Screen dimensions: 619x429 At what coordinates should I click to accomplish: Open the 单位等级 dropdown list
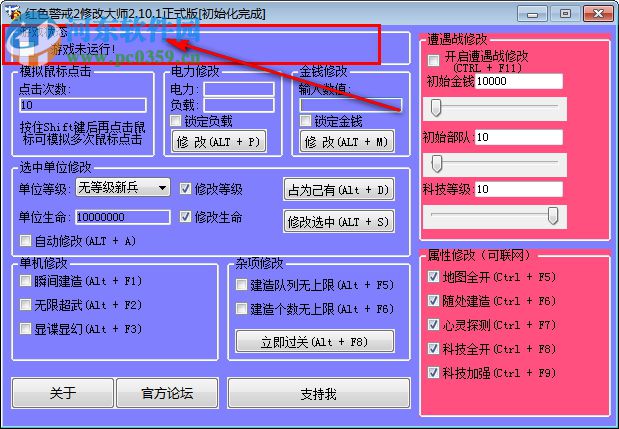(x=123, y=187)
